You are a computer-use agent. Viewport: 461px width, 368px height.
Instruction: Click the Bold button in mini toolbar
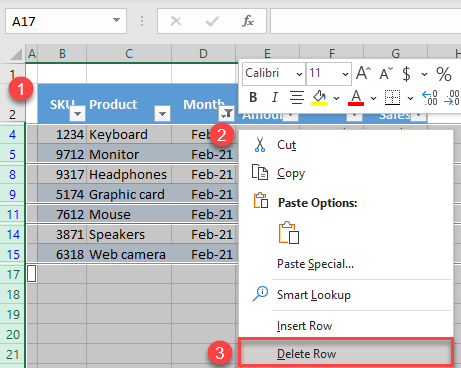click(253, 97)
